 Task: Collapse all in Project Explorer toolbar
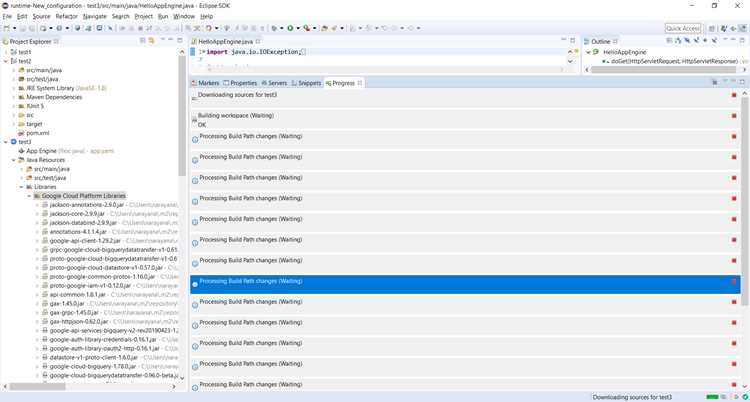143,41
